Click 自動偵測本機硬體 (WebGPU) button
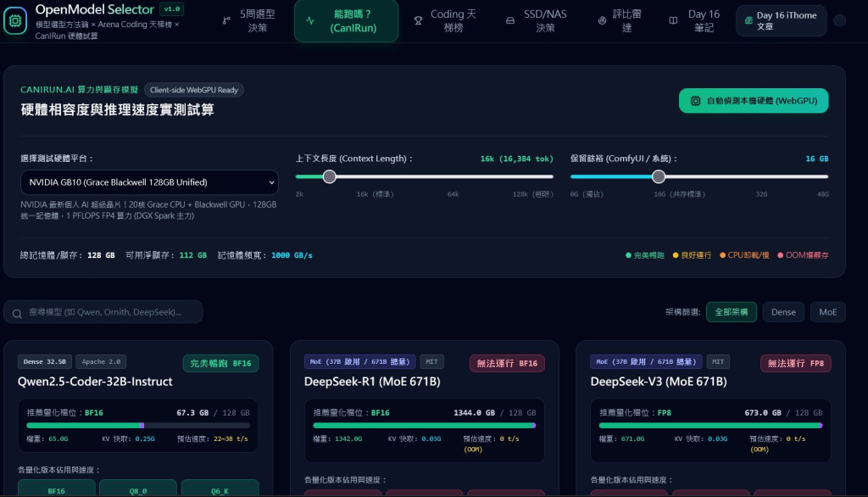The height and width of the screenshot is (497, 868). [754, 101]
